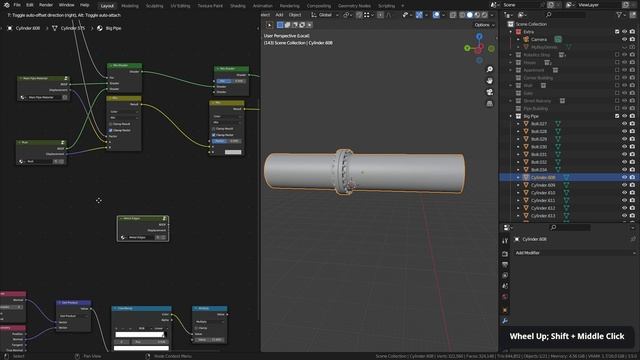Switch to orthographic grid view icon
Screen dimensions: 640x360
(489, 104)
